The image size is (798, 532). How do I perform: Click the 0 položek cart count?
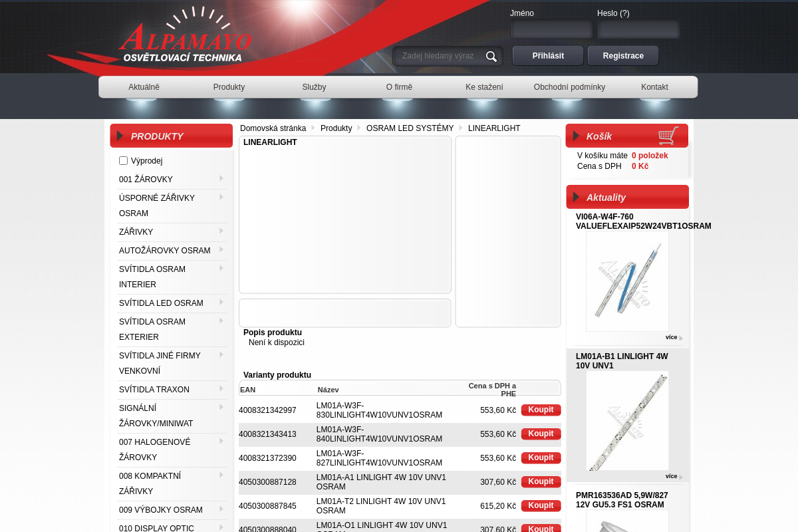(650, 156)
